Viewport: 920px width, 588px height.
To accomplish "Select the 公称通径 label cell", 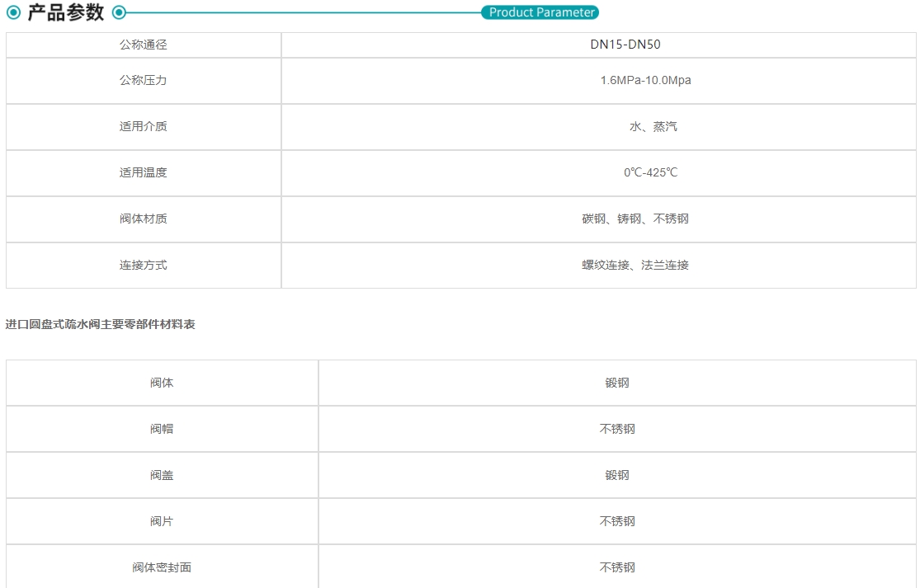I will [144, 45].
